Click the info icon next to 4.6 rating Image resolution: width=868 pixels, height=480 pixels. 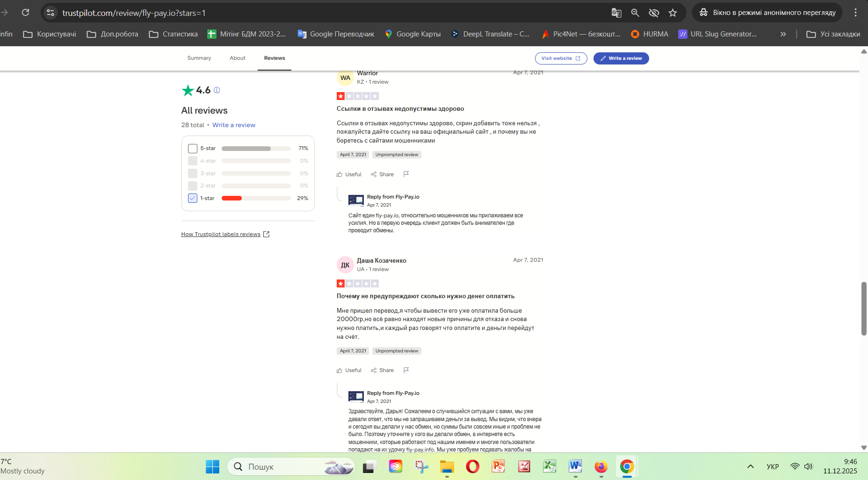(x=217, y=90)
